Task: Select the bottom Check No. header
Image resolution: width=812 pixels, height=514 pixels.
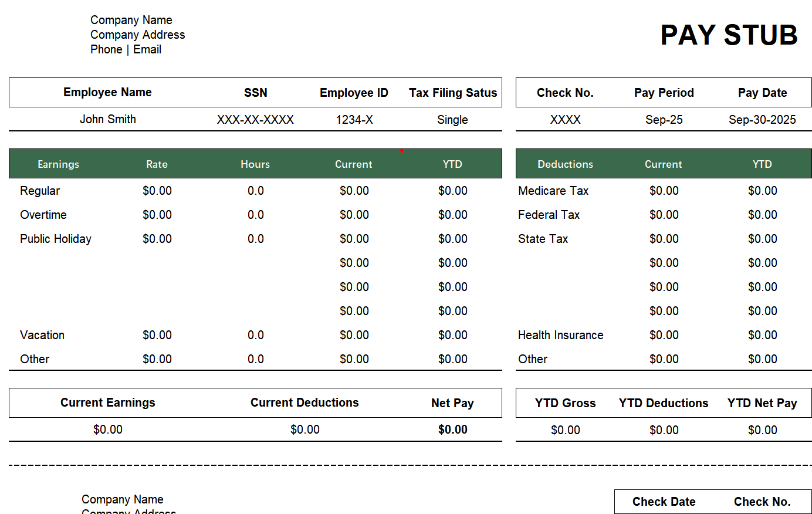Action: coord(762,502)
